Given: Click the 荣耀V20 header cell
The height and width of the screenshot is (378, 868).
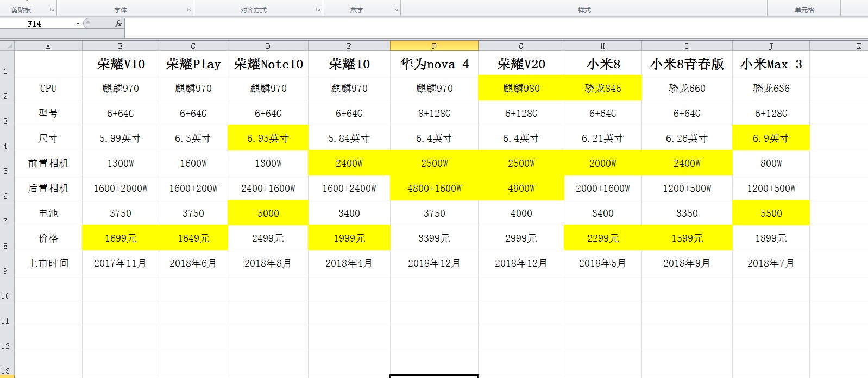Looking at the screenshot, I should [521, 64].
